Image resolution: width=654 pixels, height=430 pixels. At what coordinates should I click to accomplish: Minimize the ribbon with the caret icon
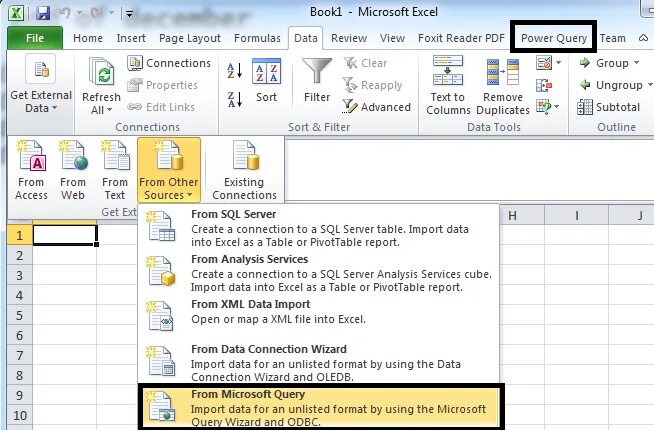pyautogui.click(x=643, y=38)
